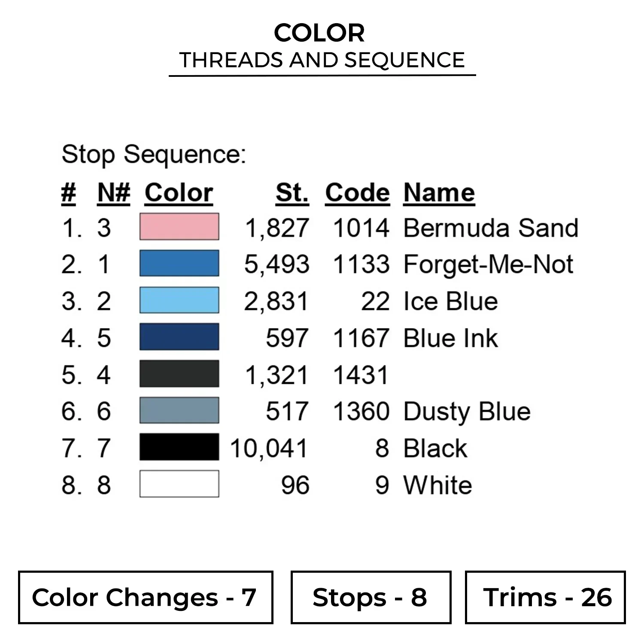Choose the Dusty Blue color swatch
644x644 pixels.
click(179, 411)
